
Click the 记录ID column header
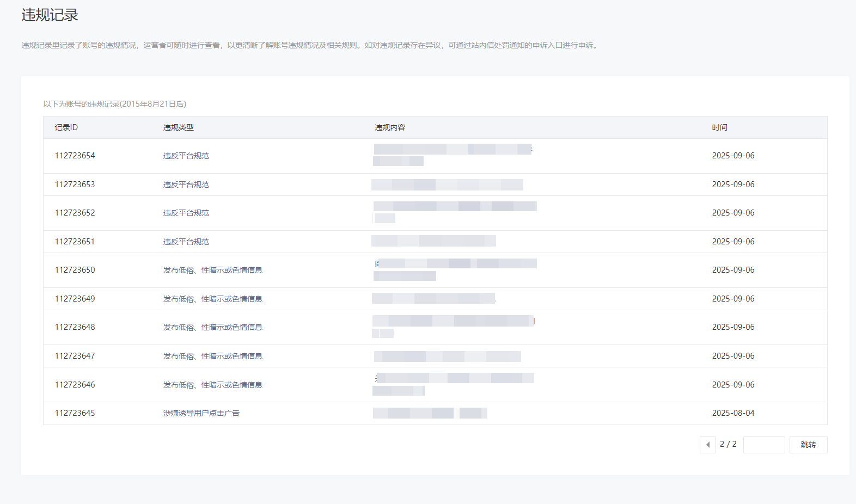tap(66, 127)
